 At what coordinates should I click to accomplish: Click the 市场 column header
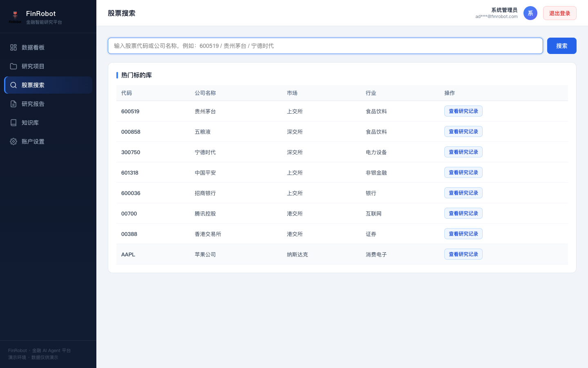(292, 93)
